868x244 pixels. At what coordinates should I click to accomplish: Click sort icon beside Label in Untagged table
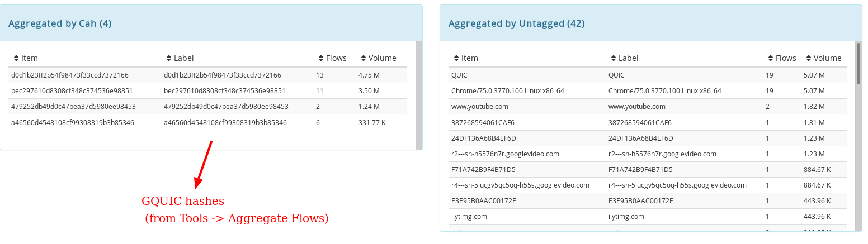click(613, 58)
